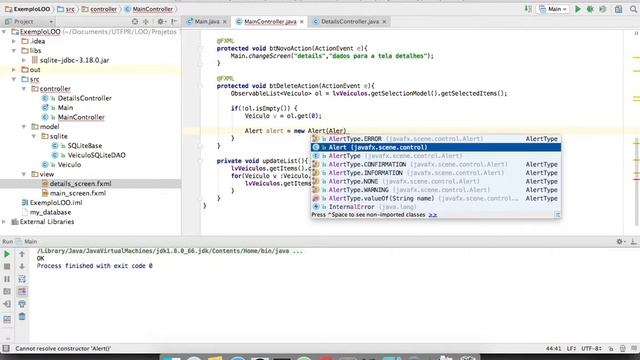Click LF line separator in status bar
This screenshot has width=640, height=360.
tap(571, 348)
